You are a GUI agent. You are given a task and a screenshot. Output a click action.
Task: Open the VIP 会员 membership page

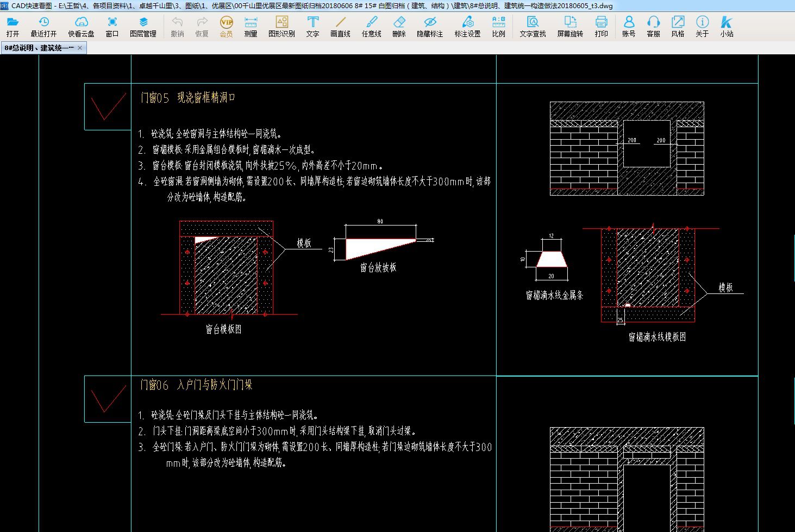(226, 27)
